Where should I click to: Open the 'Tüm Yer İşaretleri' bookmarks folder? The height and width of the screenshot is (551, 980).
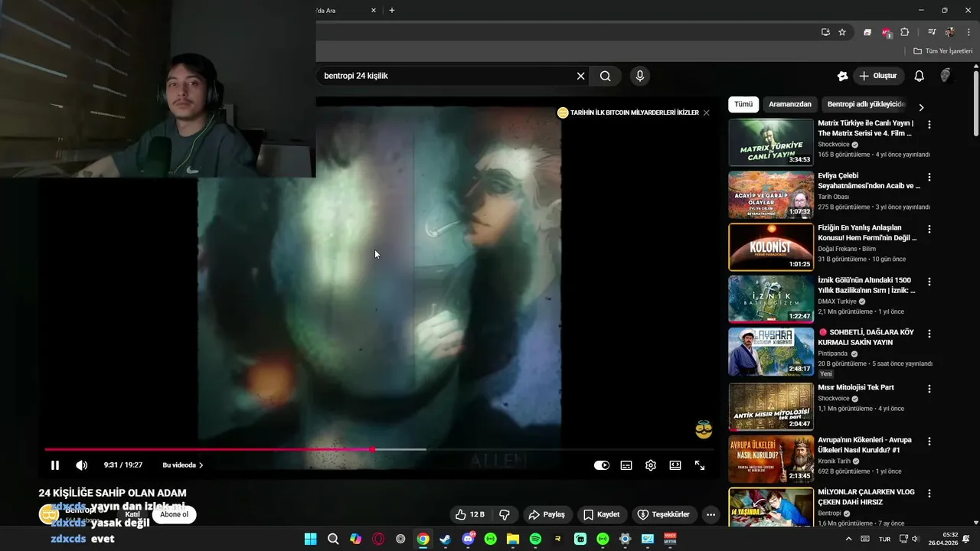click(942, 51)
